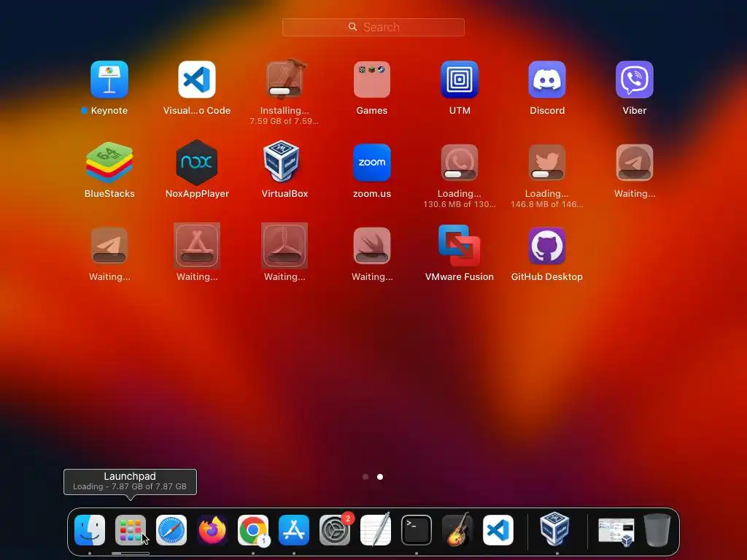Click the VirtualBox icon in the Dock

point(554,529)
